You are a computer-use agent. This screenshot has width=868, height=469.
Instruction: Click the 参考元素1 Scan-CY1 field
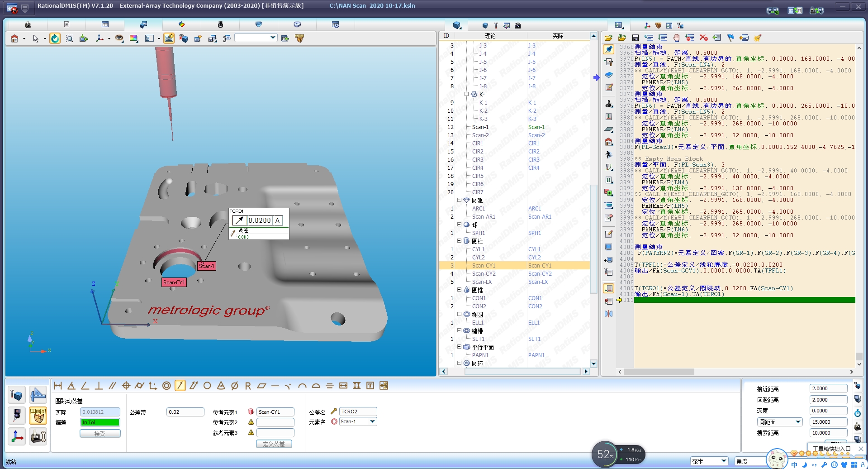[275, 412]
